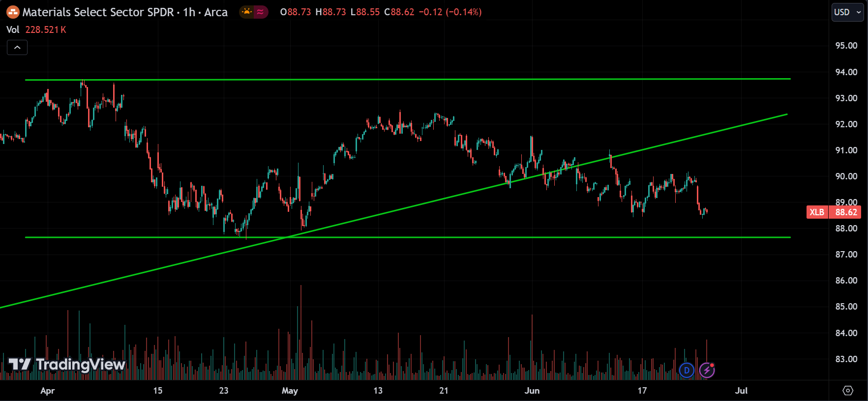Click the 88.62 current price label
Viewport: 868px width, 401px height.
pyautogui.click(x=846, y=212)
